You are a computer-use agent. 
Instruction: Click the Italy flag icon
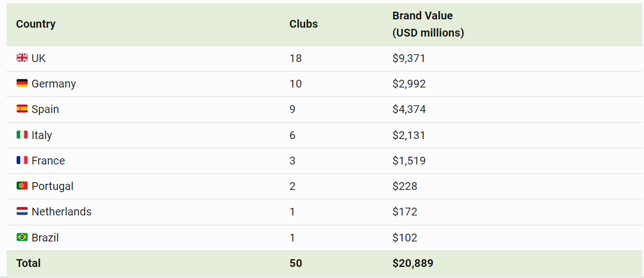[x=22, y=135]
